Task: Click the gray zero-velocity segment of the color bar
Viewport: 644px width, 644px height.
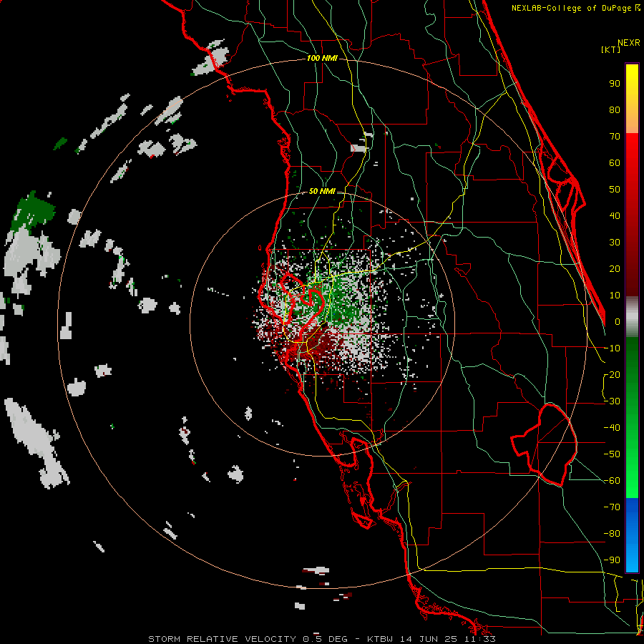Action: click(x=632, y=317)
